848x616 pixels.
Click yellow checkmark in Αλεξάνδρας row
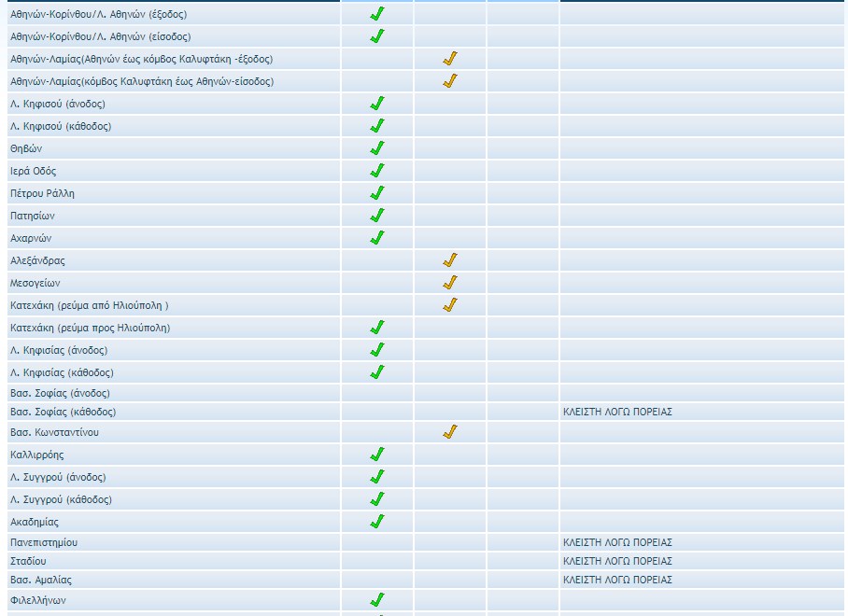click(x=450, y=260)
